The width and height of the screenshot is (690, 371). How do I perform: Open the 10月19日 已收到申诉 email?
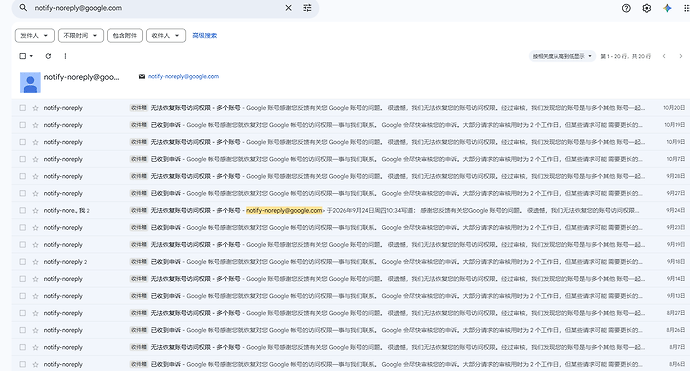[351, 125]
